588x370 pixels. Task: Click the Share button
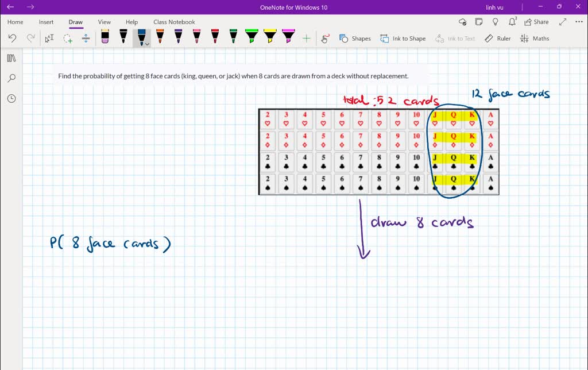click(537, 22)
